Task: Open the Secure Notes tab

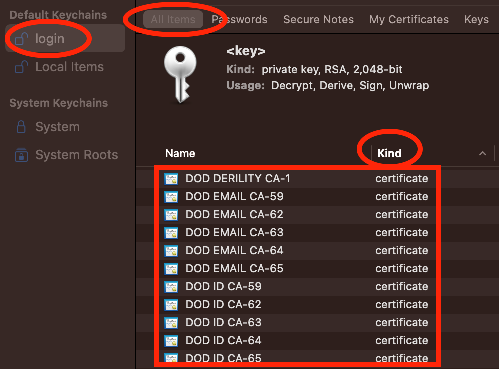Action: click(318, 19)
